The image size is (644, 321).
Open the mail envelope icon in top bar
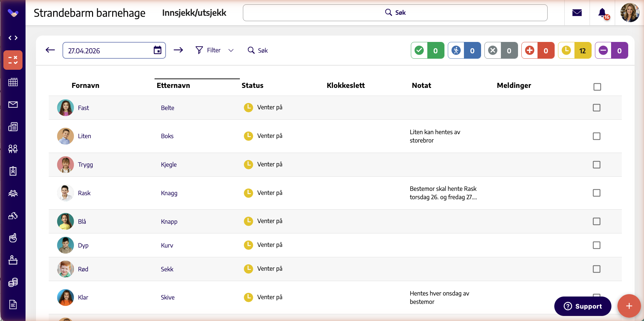pos(577,13)
